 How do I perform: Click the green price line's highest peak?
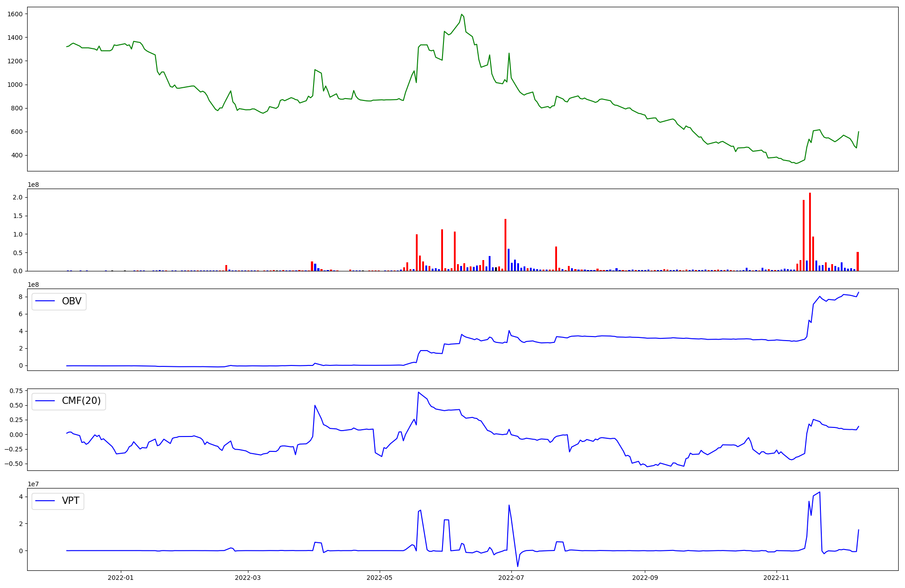(462, 14)
